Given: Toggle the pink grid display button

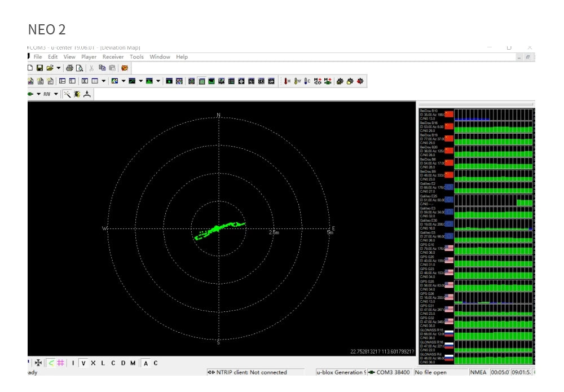Looking at the screenshot, I should point(60,363).
